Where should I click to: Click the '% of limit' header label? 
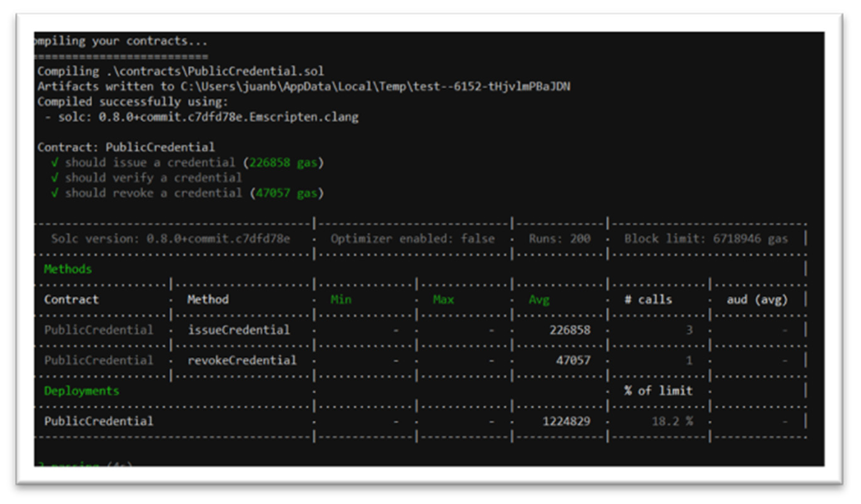(x=658, y=391)
